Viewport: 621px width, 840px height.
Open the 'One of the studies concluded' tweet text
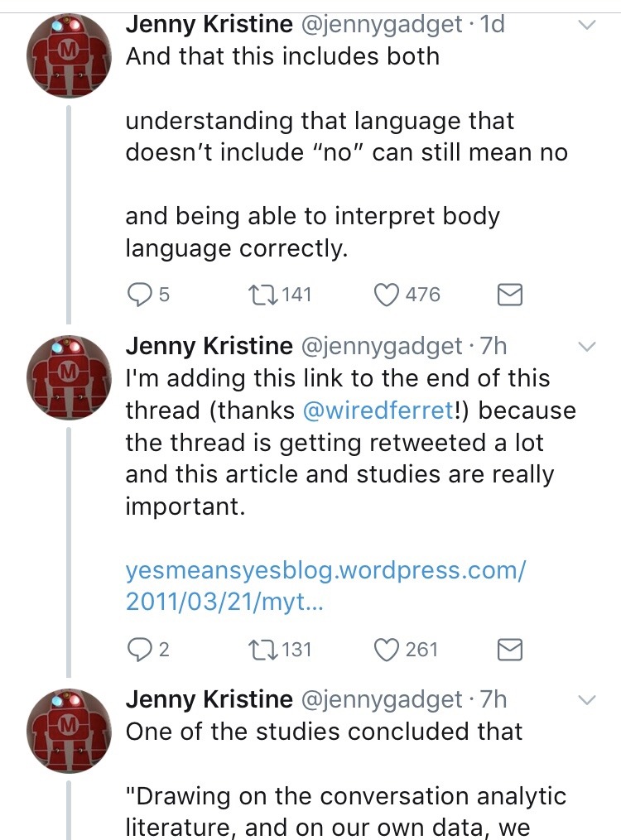(324, 732)
